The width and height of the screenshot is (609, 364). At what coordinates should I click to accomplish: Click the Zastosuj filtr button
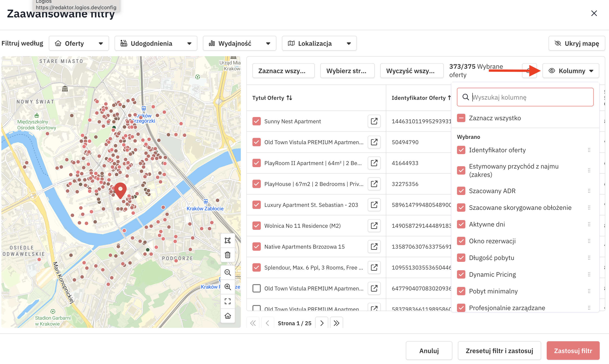point(573,351)
